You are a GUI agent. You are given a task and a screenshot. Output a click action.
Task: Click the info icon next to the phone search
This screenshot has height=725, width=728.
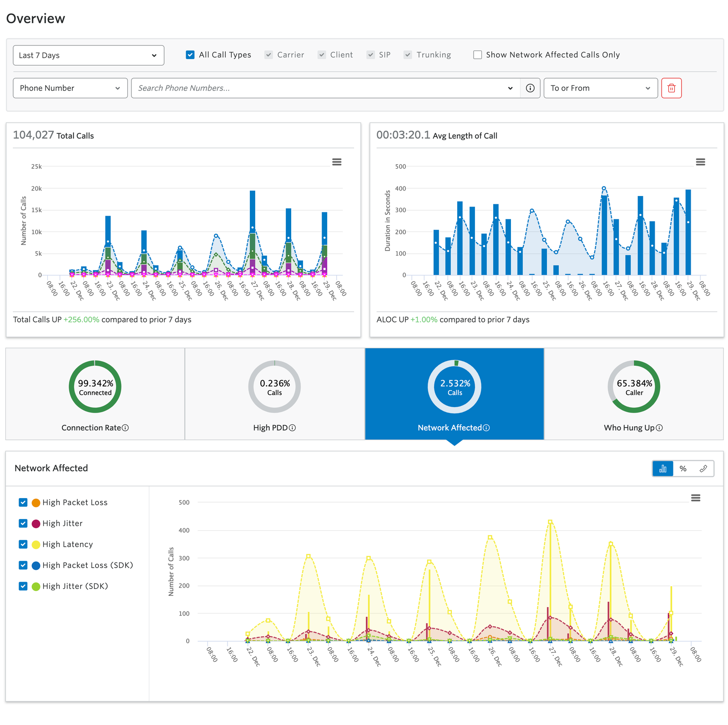coord(530,88)
